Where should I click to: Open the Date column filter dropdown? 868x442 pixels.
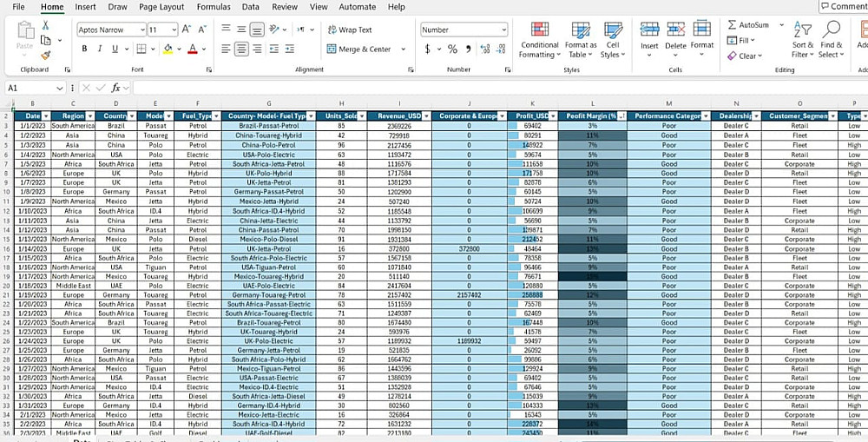coord(46,115)
